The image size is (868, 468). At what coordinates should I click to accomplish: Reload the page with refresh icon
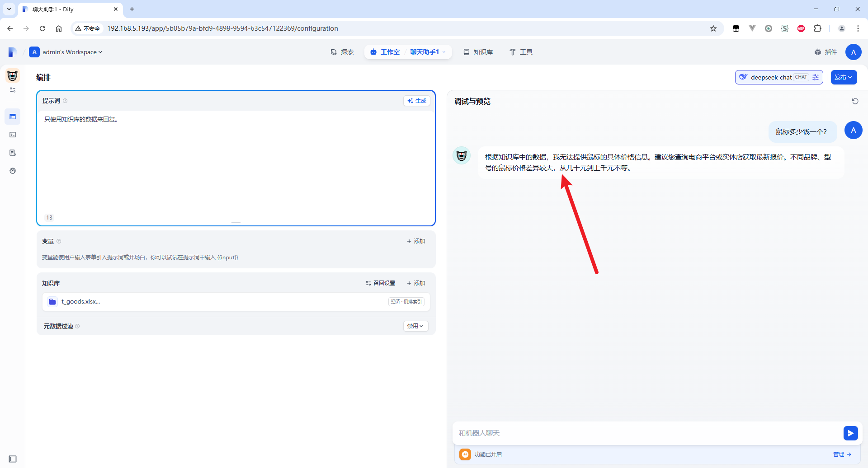[42, 28]
